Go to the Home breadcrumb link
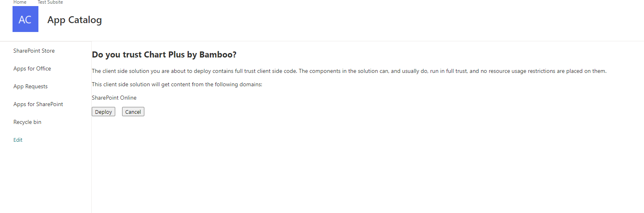This screenshot has width=644, height=213. tap(20, 2)
